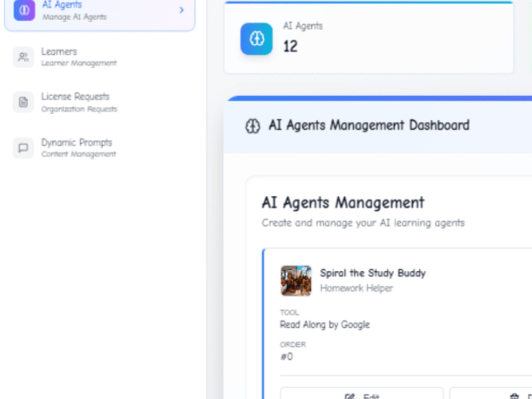The height and width of the screenshot is (399, 532).
Task: Click the brain icon beside the Dashboard title
Action: pos(253,126)
